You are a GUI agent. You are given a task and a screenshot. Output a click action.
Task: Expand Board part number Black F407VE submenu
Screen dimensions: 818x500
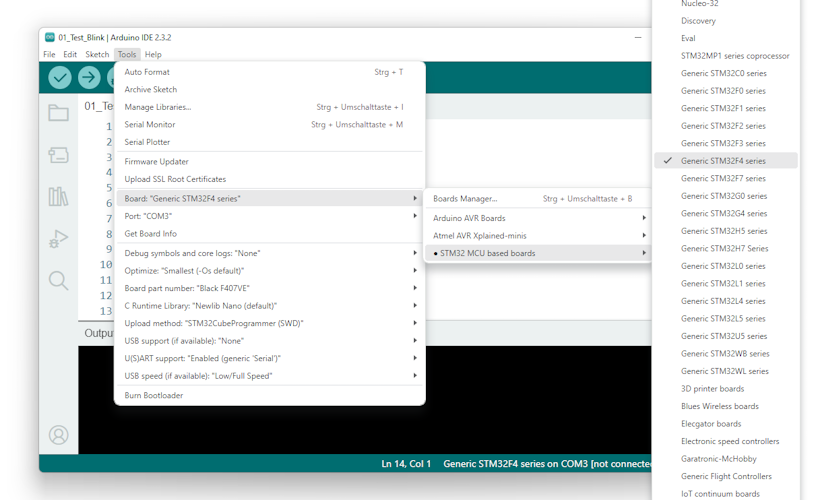click(270, 288)
